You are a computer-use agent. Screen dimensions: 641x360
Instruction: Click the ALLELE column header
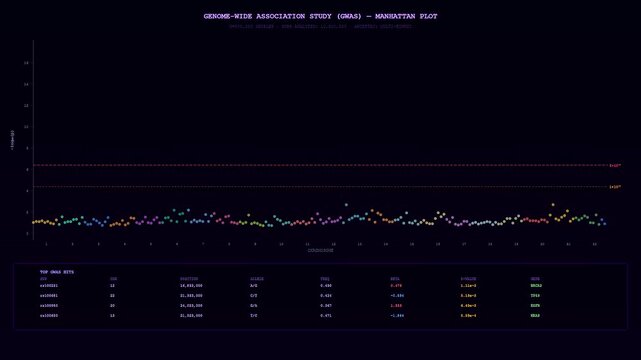tap(257, 279)
